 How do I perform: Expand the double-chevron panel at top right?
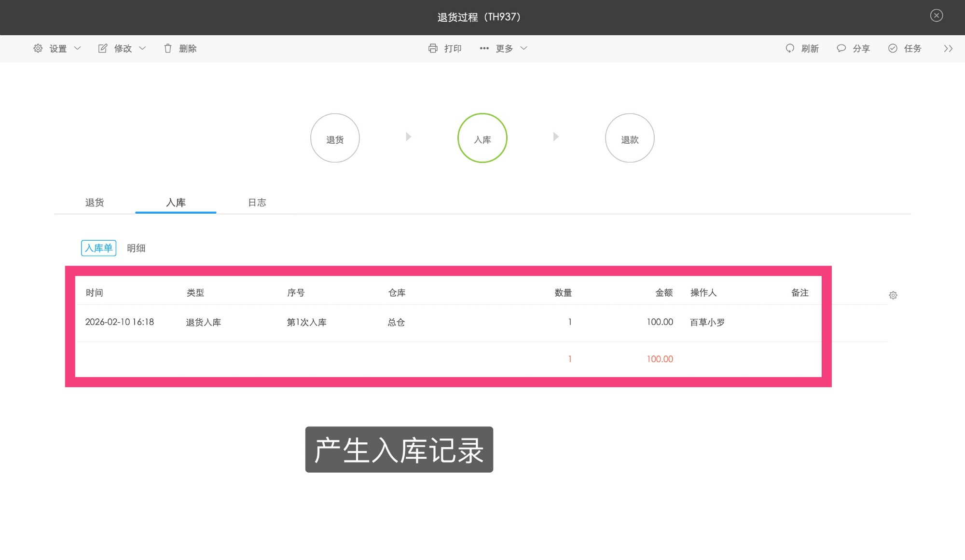tap(948, 48)
